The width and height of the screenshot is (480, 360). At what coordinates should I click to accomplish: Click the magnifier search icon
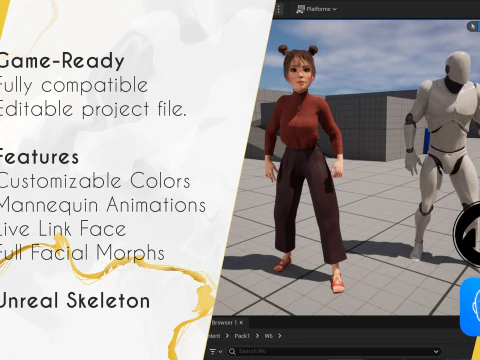click(x=233, y=351)
